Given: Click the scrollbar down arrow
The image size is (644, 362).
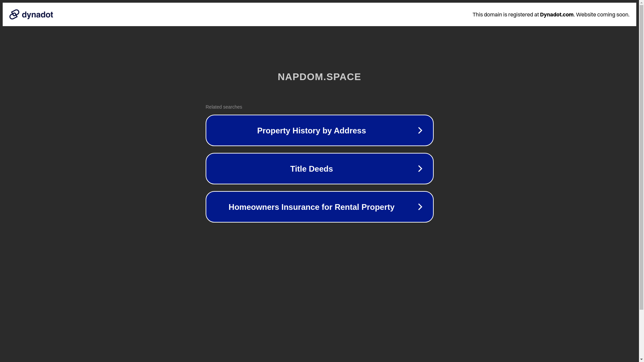Looking at the screenshot, I should point(641,359).
